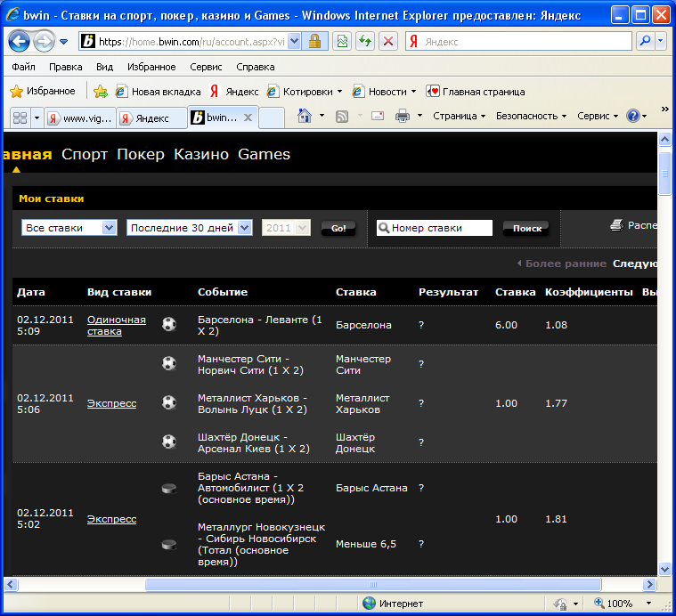Expand the address bar history dropdown

294,42
